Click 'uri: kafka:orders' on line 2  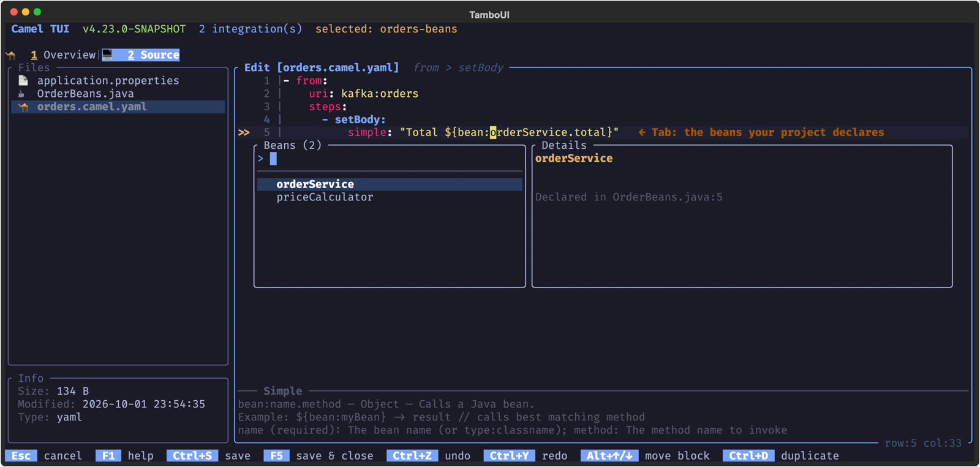click(x=363, y=94)
